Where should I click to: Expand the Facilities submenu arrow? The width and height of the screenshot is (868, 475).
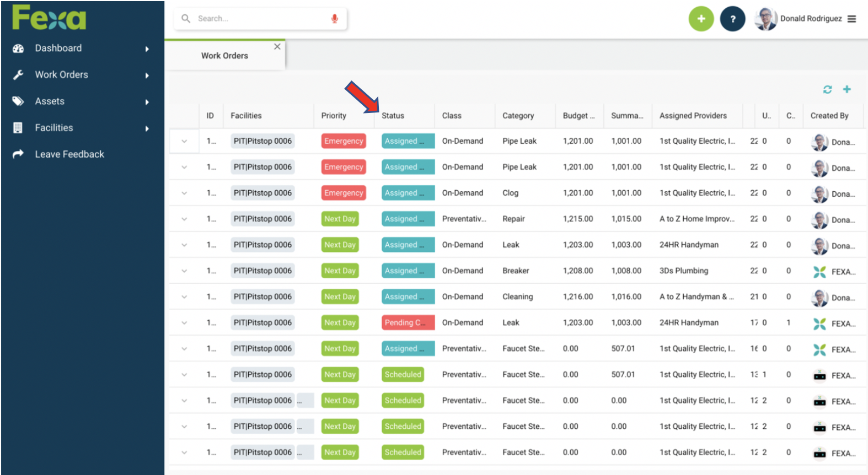[147, 128]
